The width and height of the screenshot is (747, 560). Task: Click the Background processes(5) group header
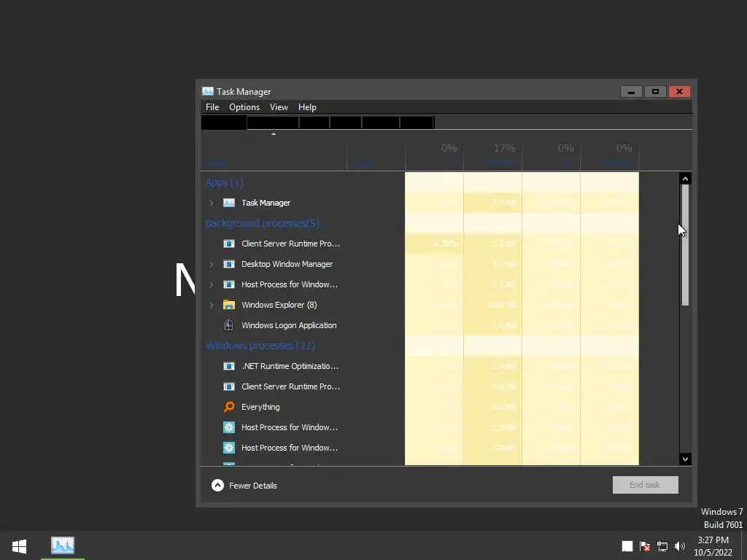point(262,223)
